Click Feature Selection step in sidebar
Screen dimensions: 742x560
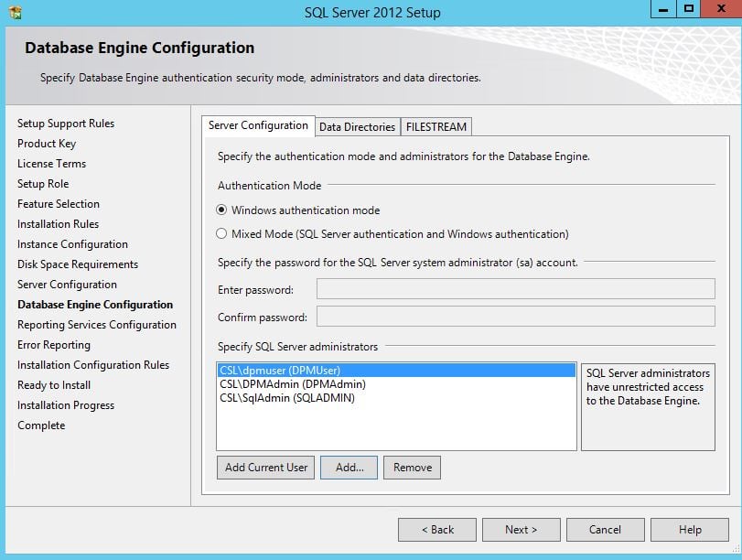[x=59, y=203]
